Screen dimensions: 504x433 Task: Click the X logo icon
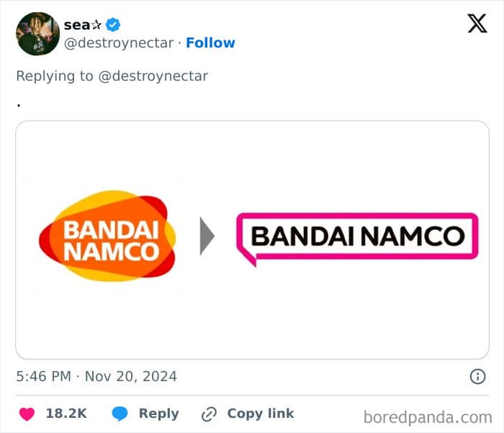point(477,24)
